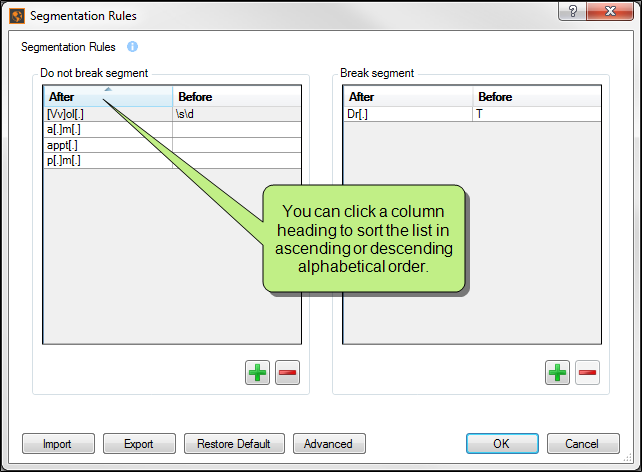Import segmentation rules

click(x=58, y=444)
